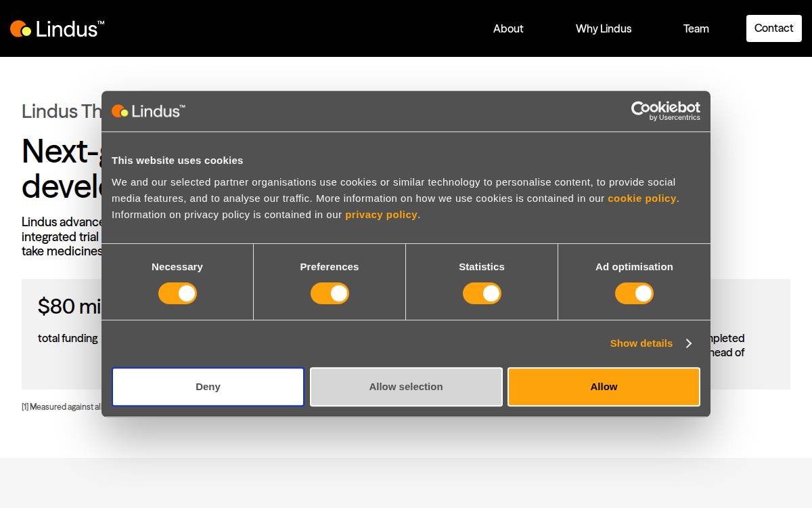
Task: Allow all cookies
Action: [604, 387]
